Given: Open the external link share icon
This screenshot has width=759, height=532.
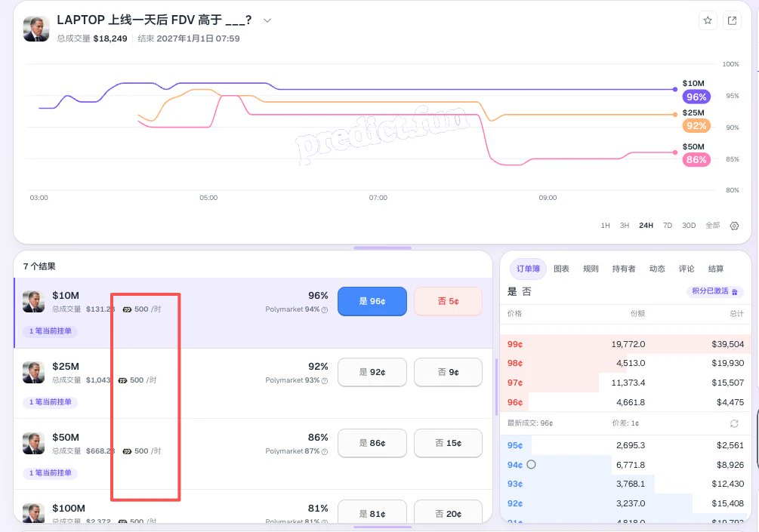Looking at the screenshot, I should click(732, 20).
